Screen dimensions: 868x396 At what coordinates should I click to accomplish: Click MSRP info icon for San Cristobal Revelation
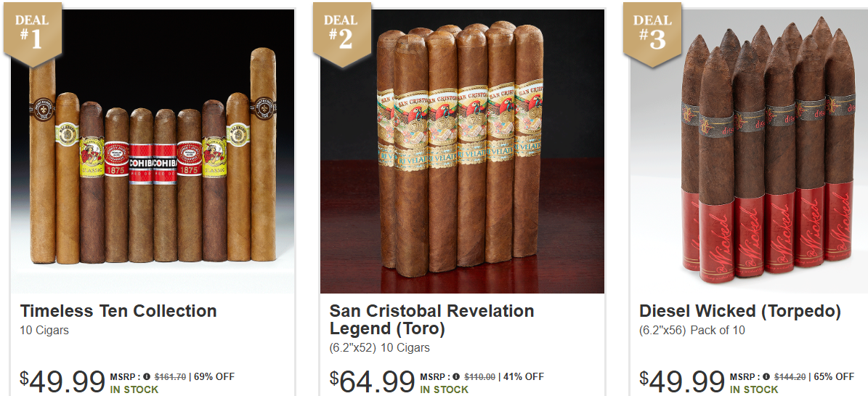(x=456, y=376)
